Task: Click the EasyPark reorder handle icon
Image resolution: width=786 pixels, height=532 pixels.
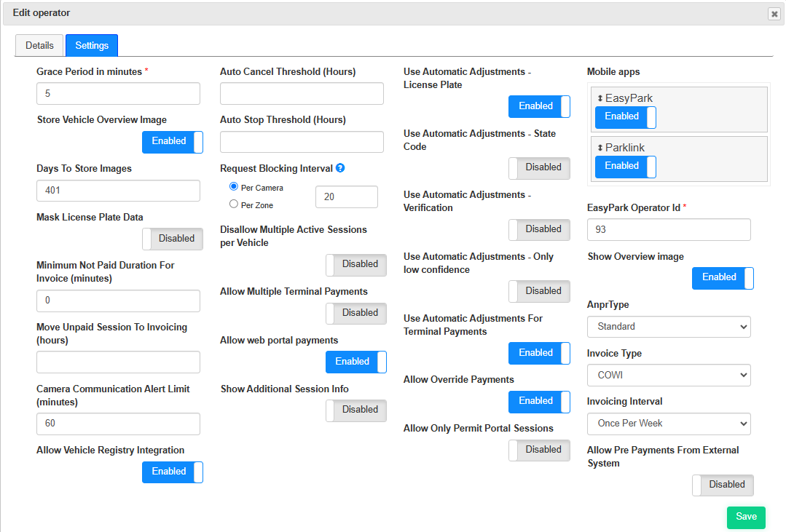Action: tap(600, 98)
